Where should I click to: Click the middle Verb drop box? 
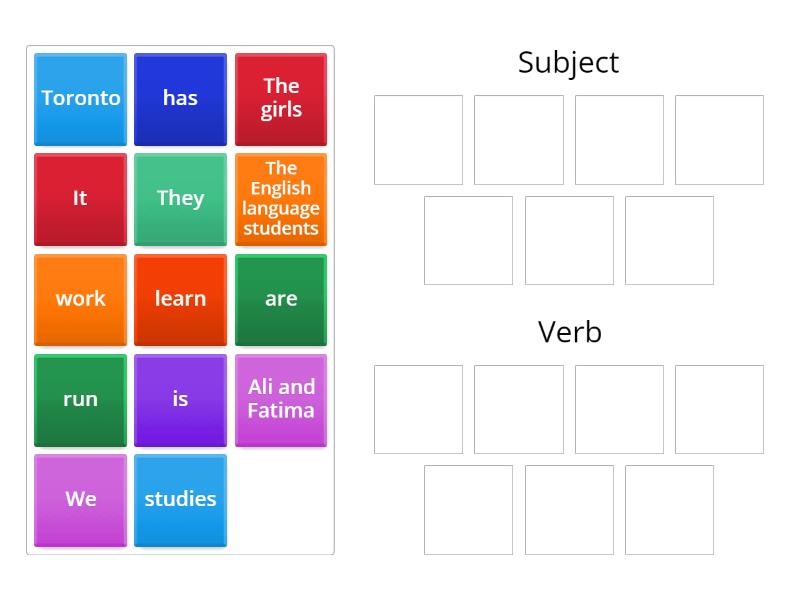click(x=569, y=510)
